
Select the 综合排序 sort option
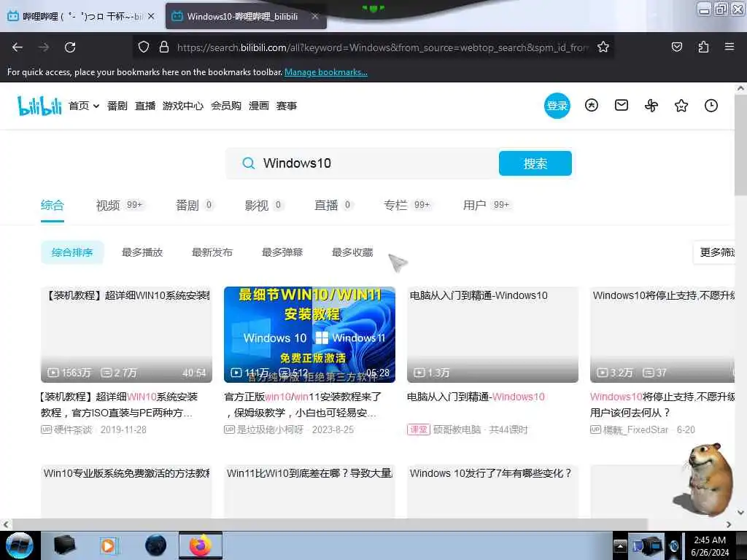72,252
